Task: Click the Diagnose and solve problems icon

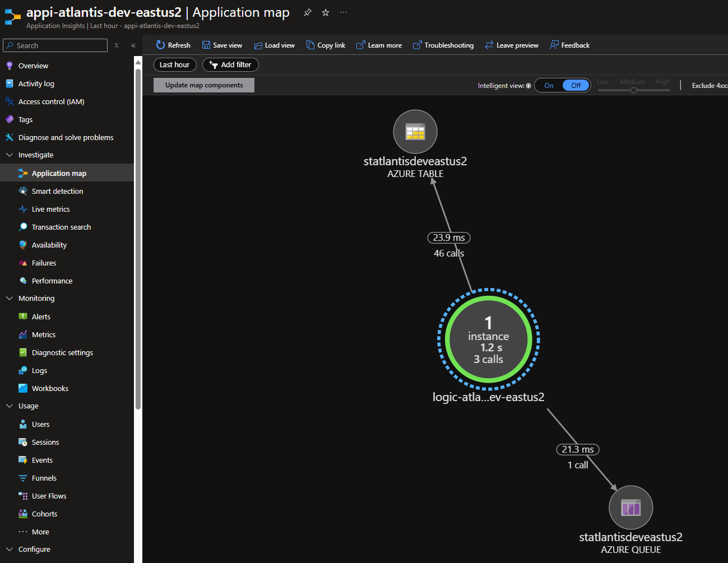Action: coord(10,137)
